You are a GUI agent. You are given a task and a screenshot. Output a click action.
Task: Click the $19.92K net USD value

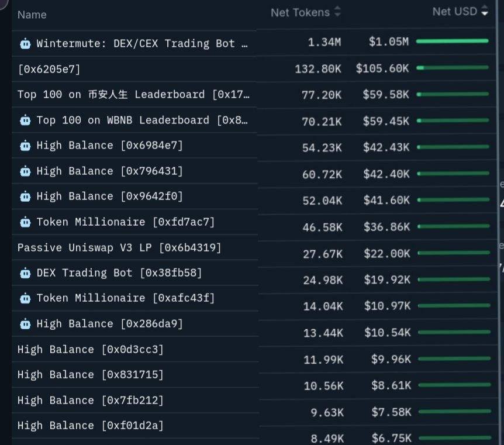(x=387, y=280)
